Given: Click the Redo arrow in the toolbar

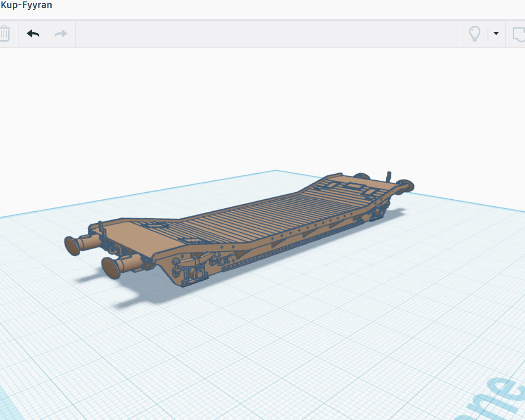Looking at the screenshot, I should (x=61, y=34).
